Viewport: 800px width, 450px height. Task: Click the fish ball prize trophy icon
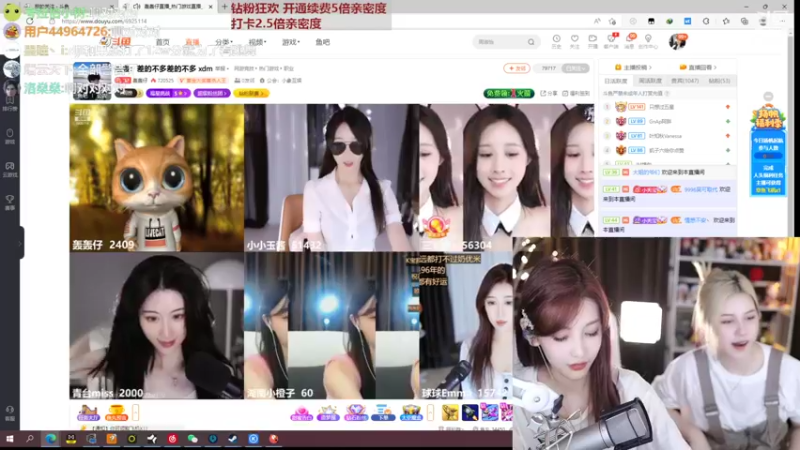tap(116, 412)
